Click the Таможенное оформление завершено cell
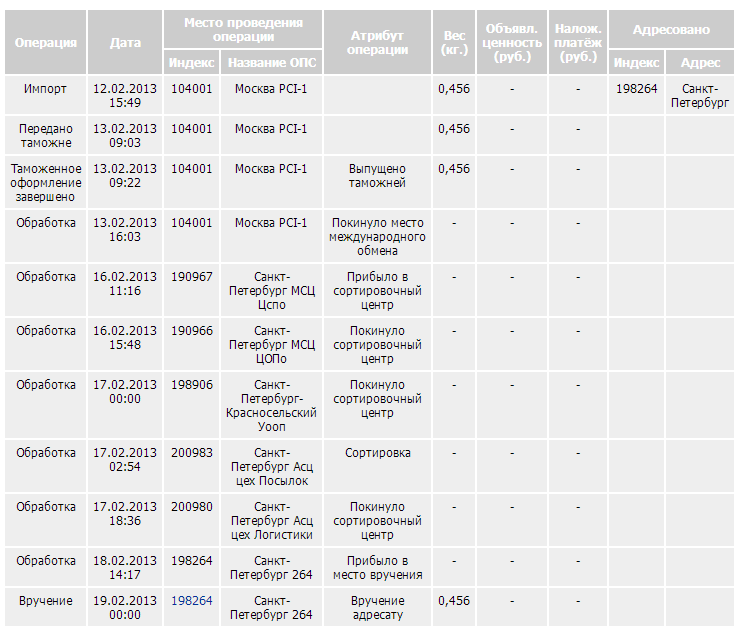 pos(45,183)
